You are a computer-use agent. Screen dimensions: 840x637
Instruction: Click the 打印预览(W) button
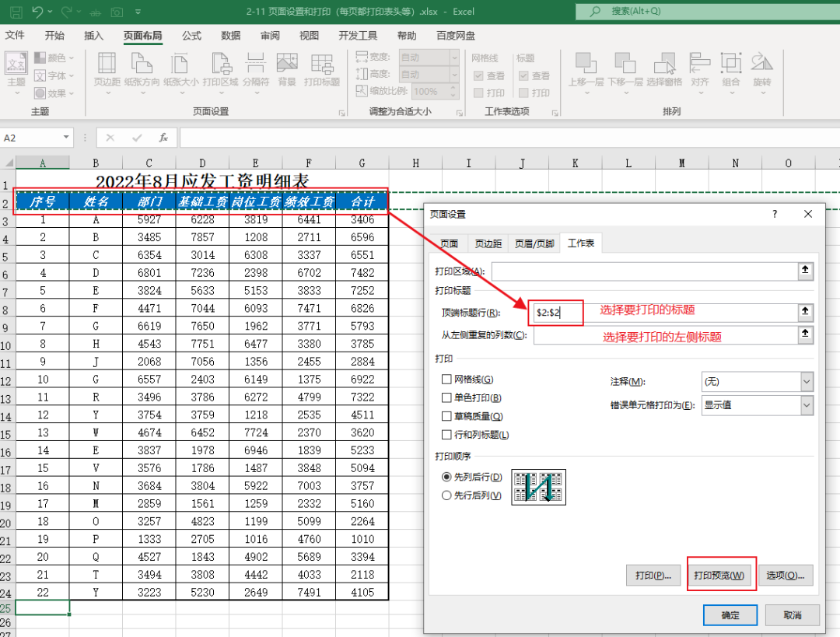point(719,576)
